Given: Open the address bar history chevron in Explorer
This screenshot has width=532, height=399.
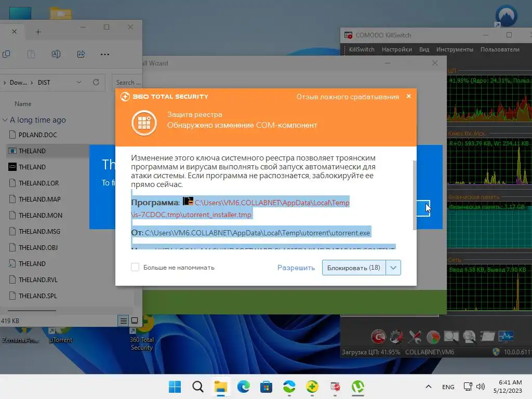Looking at the screenshot, I should (x=79, y=82).
